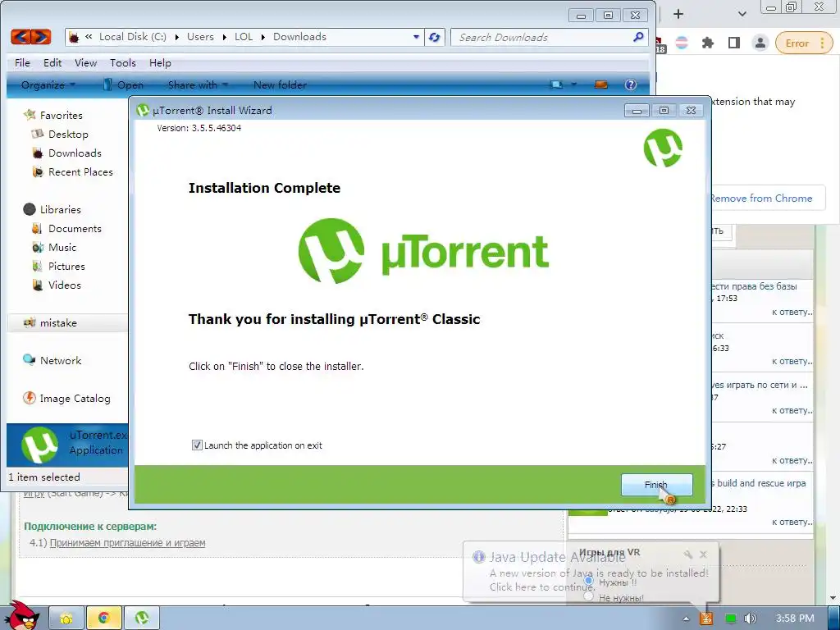Click Users in the address bar path
840x630 pixels.
tap(200, 37)
